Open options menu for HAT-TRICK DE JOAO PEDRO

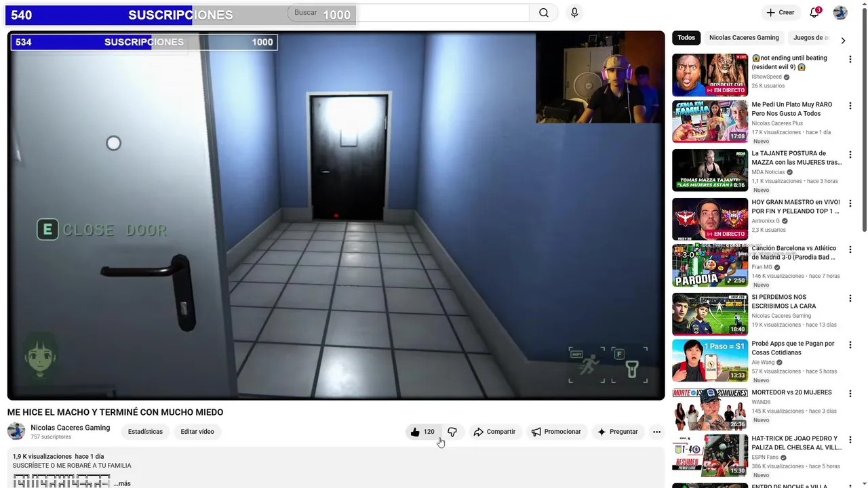coord(850,440)
